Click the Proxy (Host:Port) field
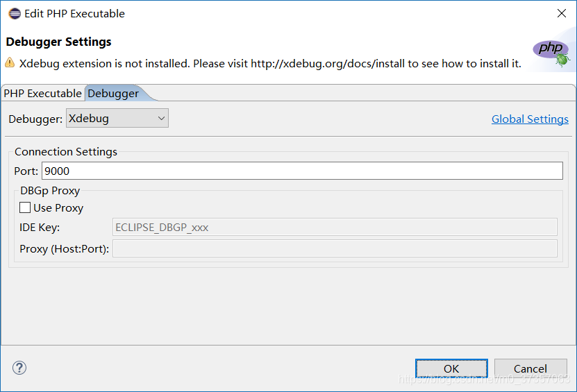Viewport: 577px width, 392px height. 335,248
